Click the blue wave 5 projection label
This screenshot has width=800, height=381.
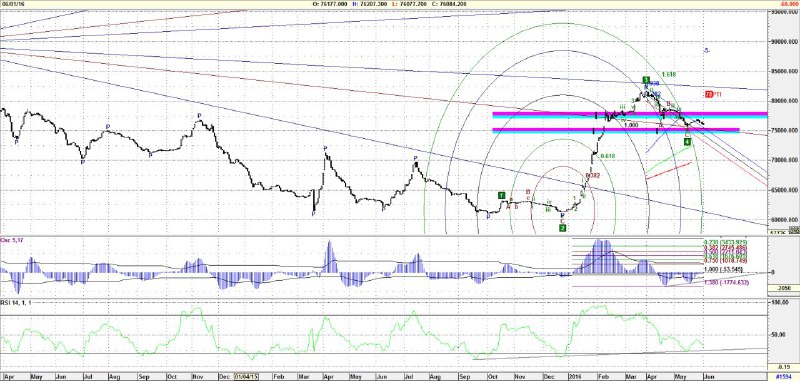tap(707, 50)
